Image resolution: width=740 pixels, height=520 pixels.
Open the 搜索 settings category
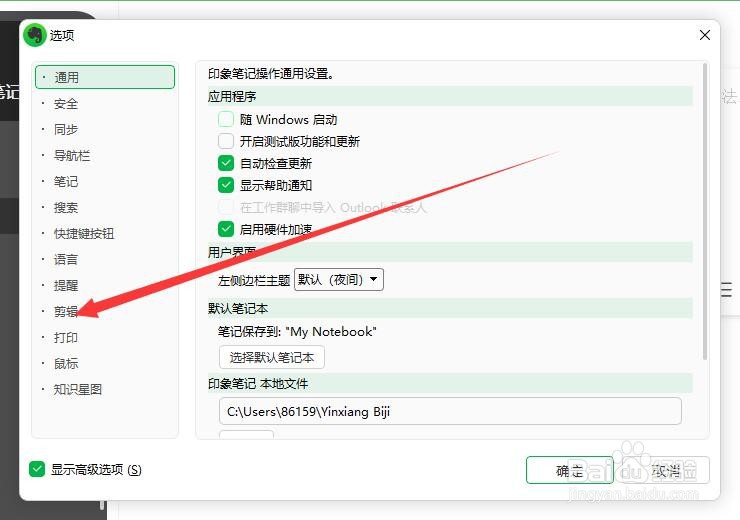(66, 207)
